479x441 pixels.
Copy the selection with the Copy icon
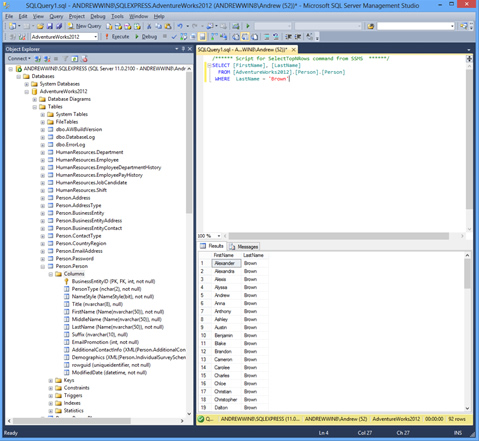[158, 26]
